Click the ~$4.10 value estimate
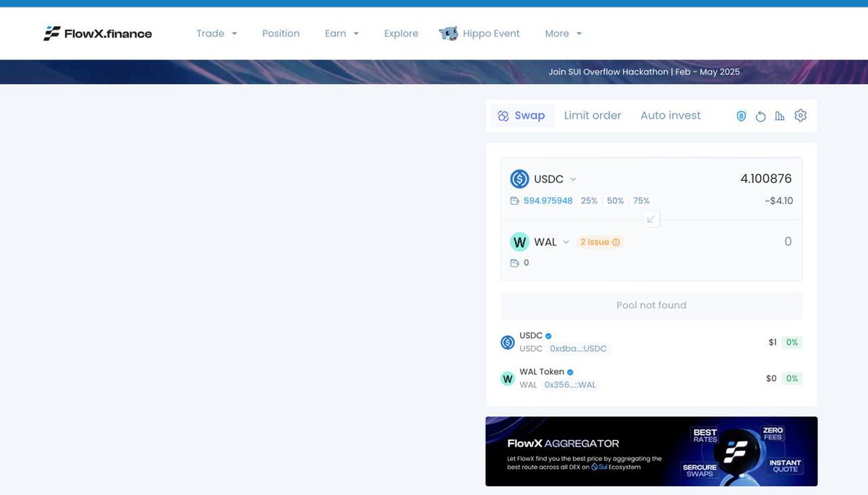Image resolution: width=868 pixels, height=495 pixels. coord(778,200)
